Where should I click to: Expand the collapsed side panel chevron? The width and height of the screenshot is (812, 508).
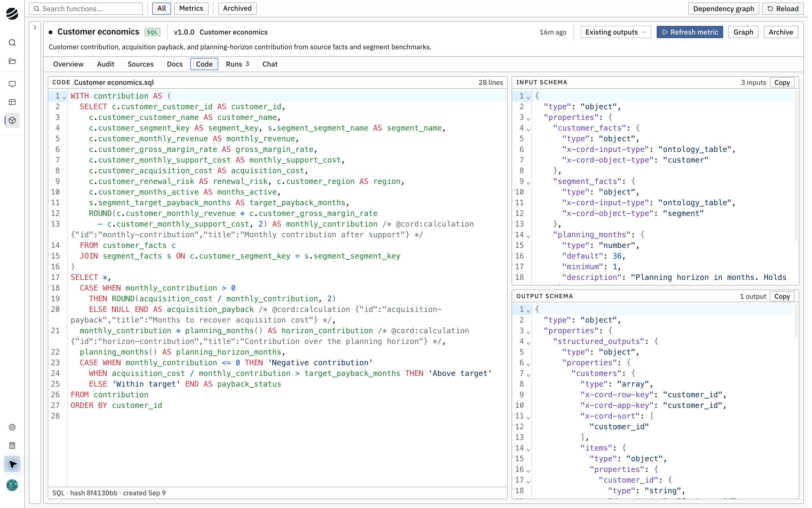click(x=35, y=27)
